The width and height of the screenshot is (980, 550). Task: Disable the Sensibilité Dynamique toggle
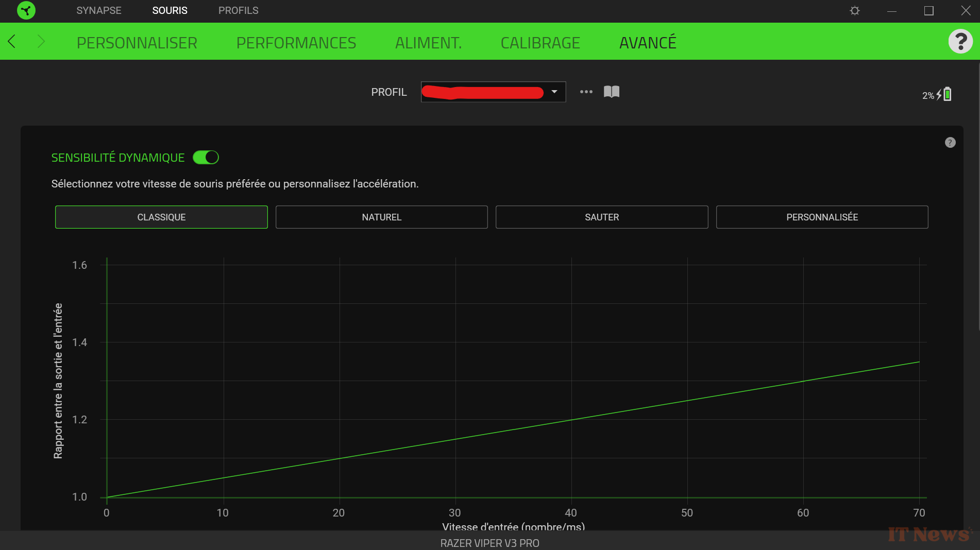[206, 158]
